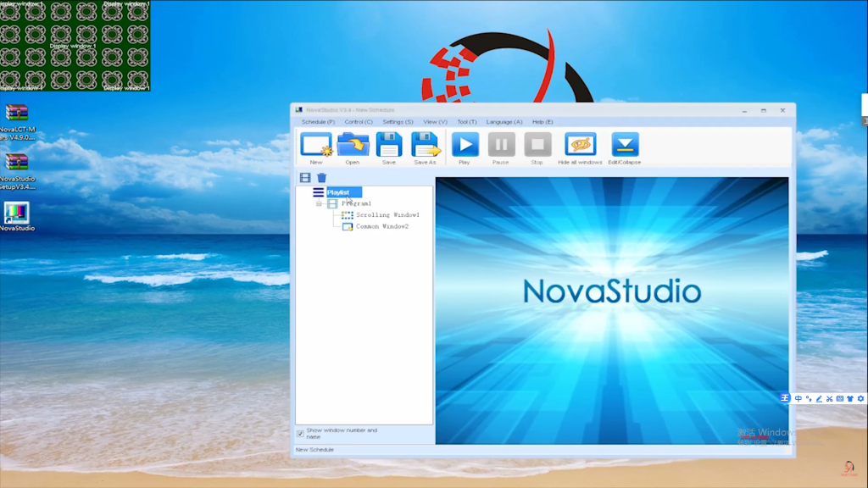
Task: Select Common Window2 in the tree
Action: (x=382, y=226)
